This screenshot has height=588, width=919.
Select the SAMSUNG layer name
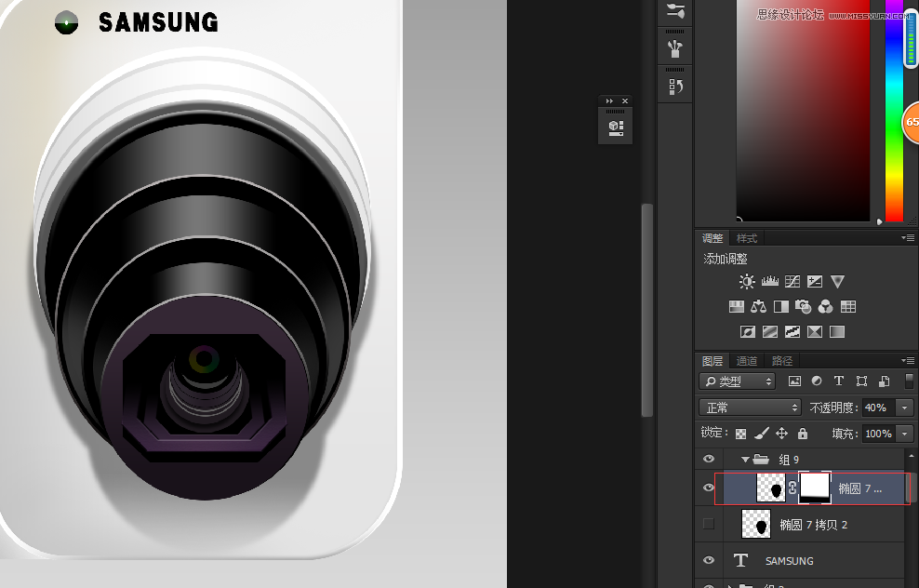[x=789, y=561]
